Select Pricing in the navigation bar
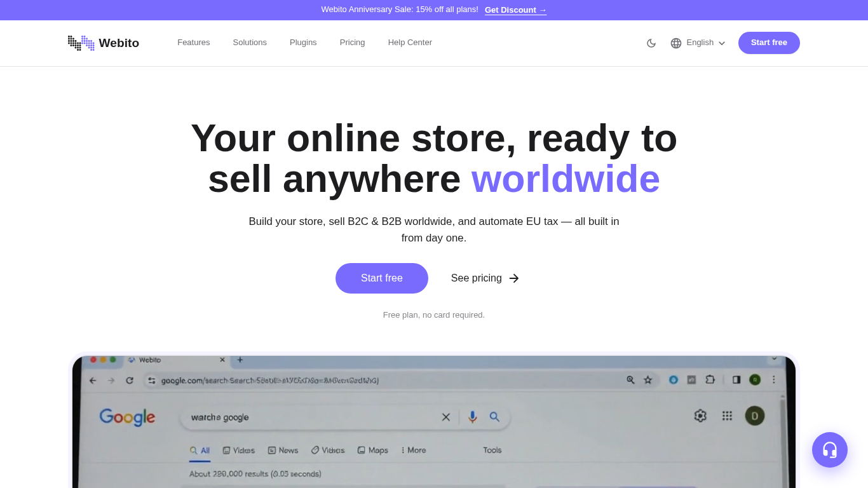 coord(353,43)
